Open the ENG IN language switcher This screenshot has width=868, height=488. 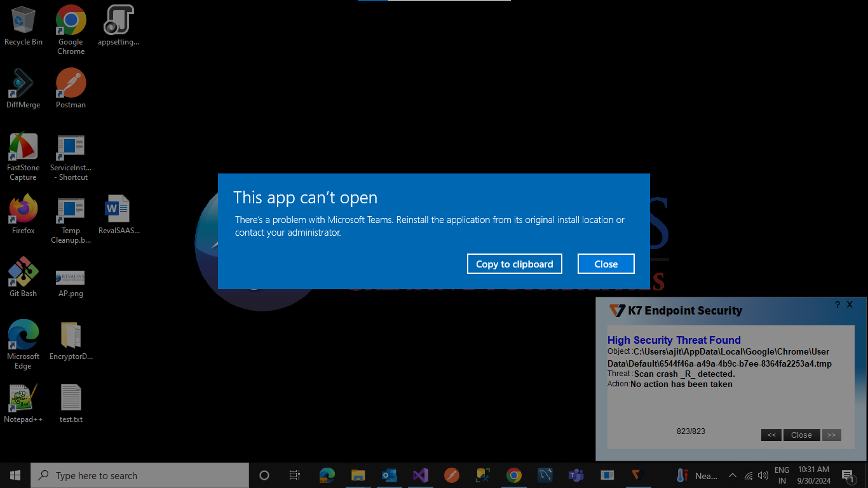(782, 475)
